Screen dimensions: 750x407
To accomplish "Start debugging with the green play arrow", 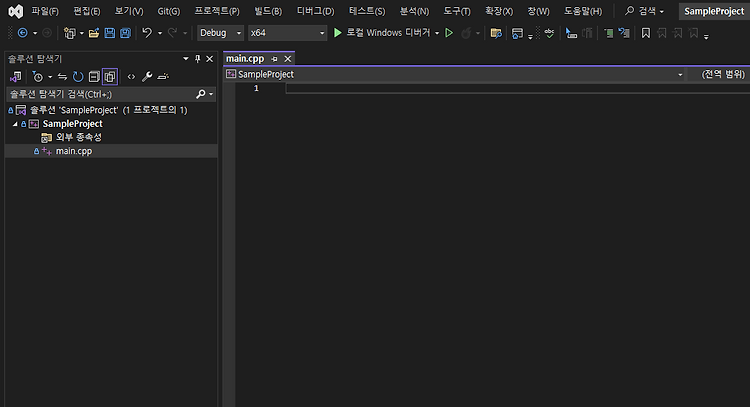I will pos(338,33).
